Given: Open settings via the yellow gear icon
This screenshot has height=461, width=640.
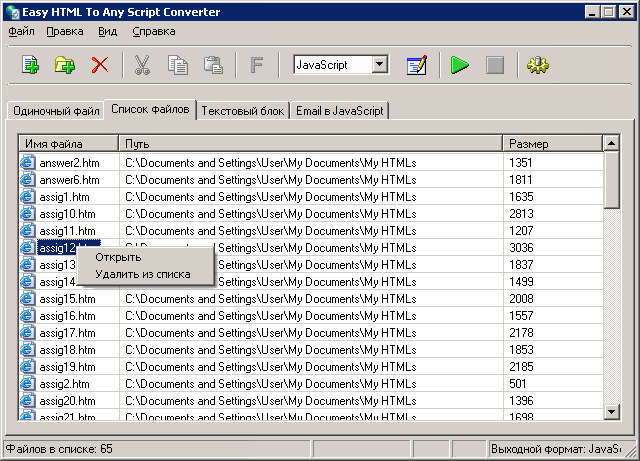Looking at the screenshot, I should tap(538, 65).
